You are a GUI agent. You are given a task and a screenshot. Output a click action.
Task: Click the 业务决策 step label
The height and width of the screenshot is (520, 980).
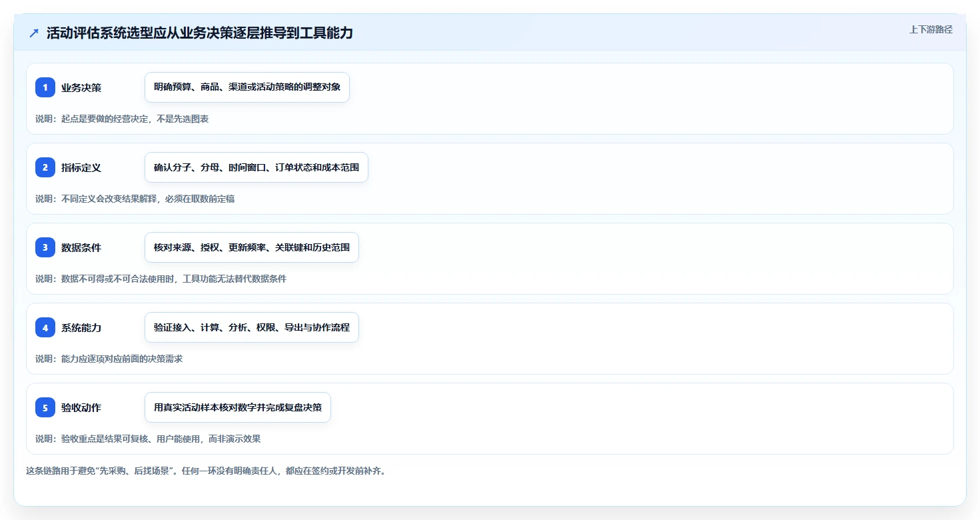coord(81,87)
